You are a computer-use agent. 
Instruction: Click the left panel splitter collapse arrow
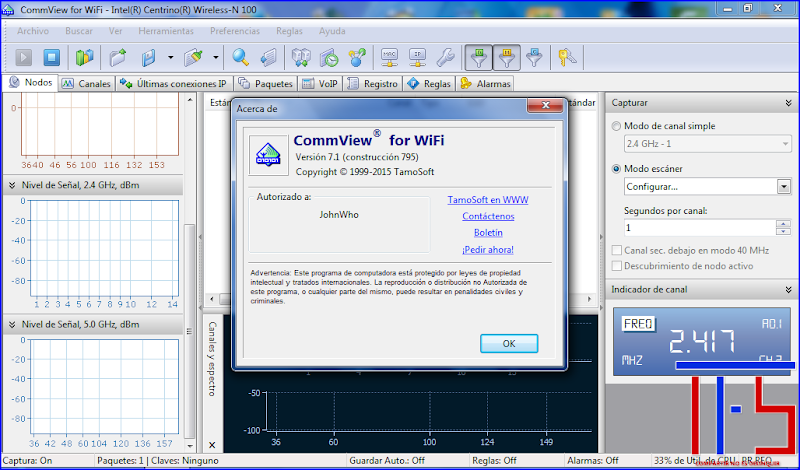pyautogui.click(x=199, y=237)
